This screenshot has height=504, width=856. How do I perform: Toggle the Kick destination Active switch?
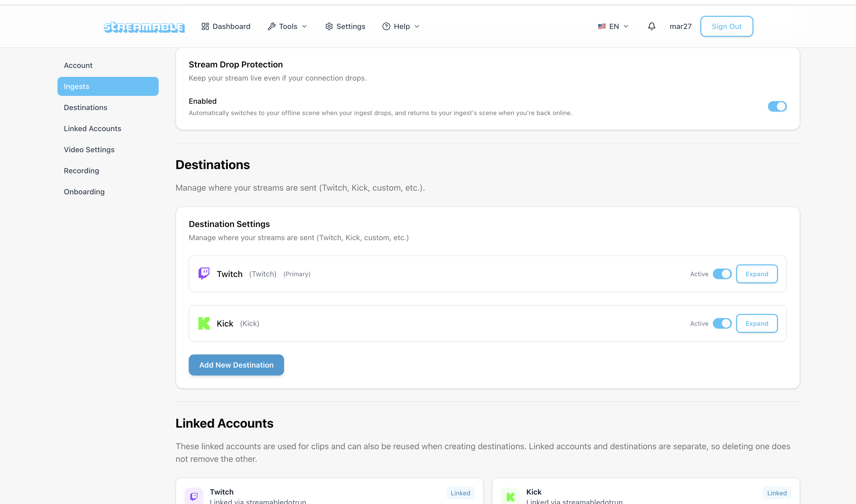[x=722, y=323]
